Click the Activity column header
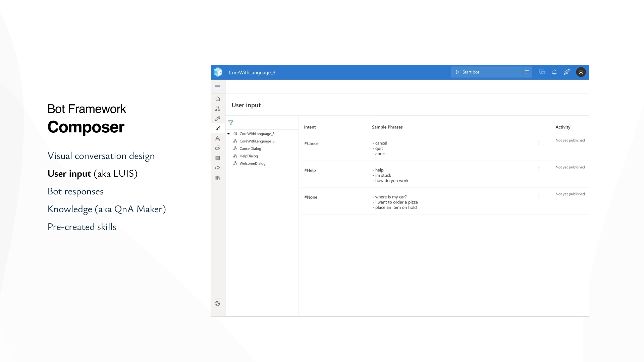 (563, 127)
